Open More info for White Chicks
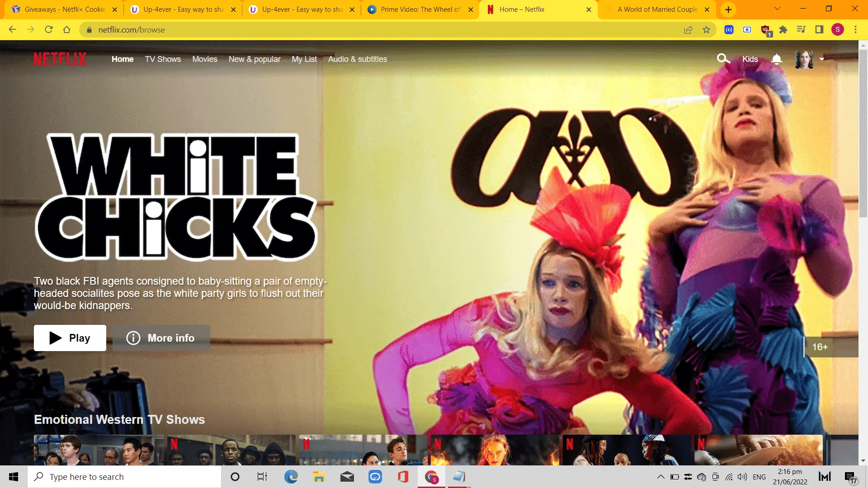 (161, 338)
